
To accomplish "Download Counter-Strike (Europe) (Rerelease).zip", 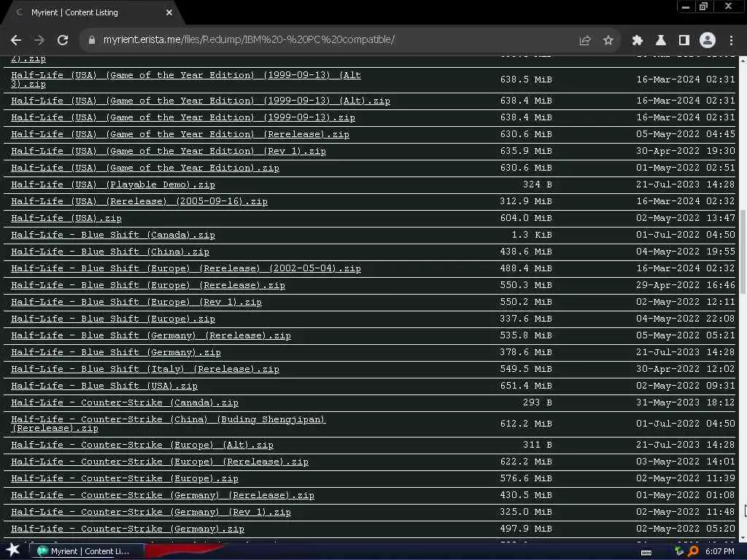I will 160,462.
